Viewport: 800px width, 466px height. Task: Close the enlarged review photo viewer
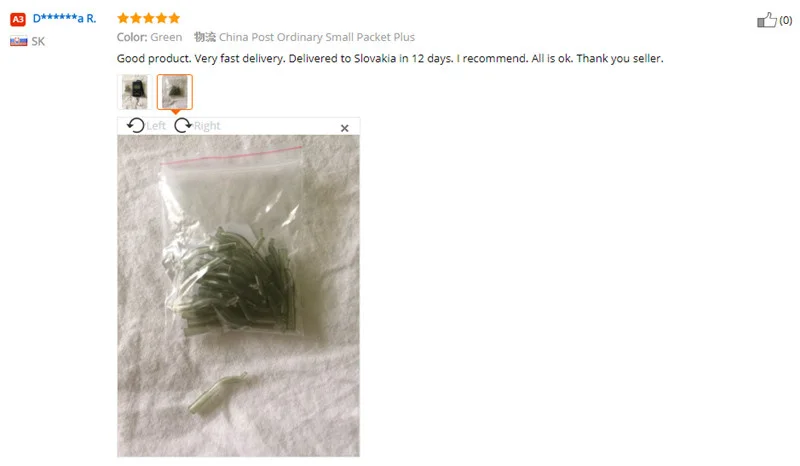pos(344,128)
